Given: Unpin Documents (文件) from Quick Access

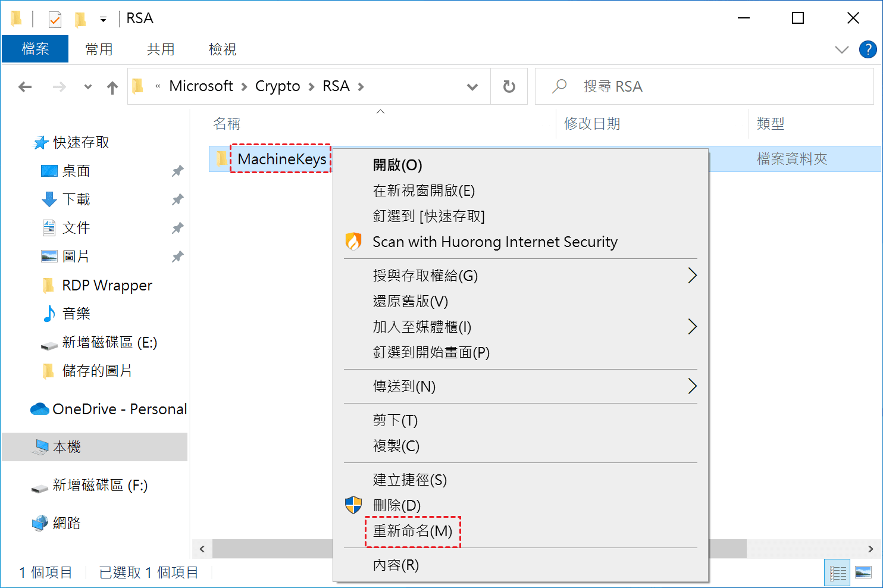Looking at the screenshot, I should click(177, 228).
